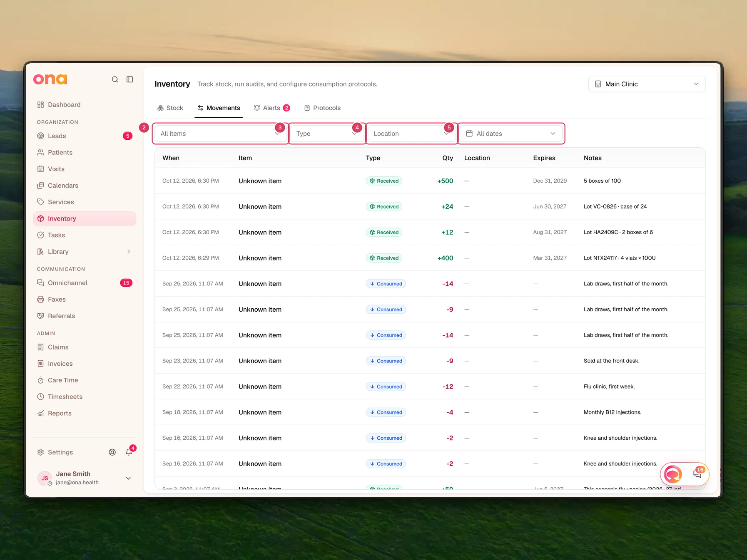Viewport: 747px width, 560px height.
Task: Switch to the Alerts tab
Action: click(x=272, y=108)
